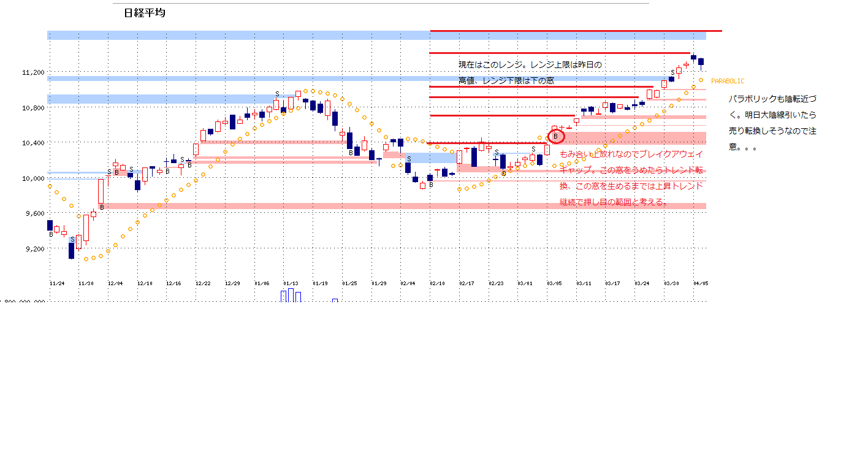Image resolution: width=868 pixels, height=471 pixels.
Task: Click the black 現在はこのレンジ annotation text
Action: click(530, 65)
